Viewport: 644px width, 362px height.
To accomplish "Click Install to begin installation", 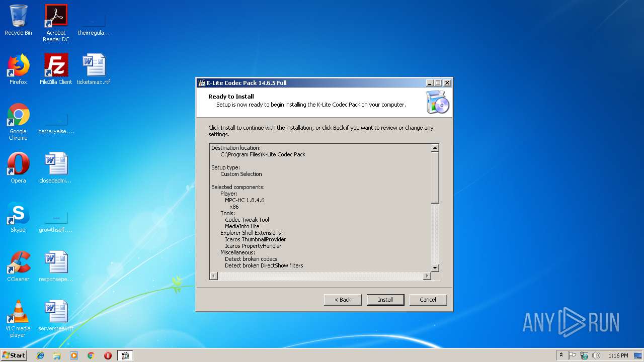I will tap(385, 300).
